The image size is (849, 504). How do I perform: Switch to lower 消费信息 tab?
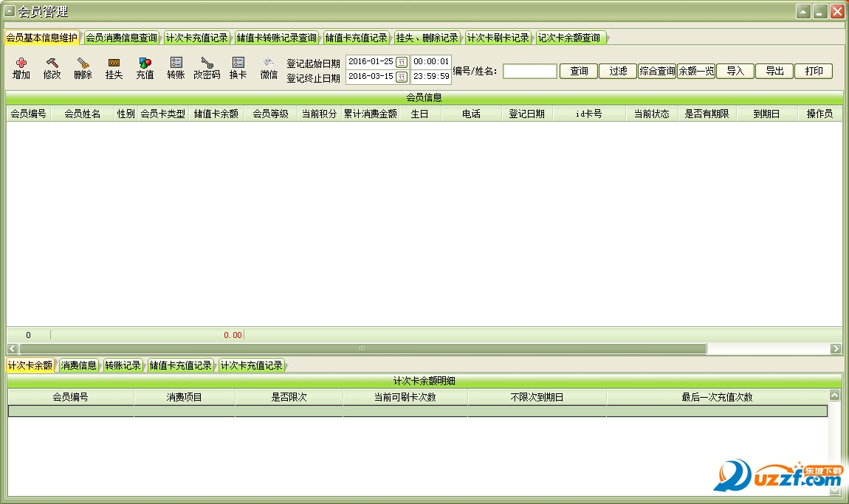tap(78, 365)
